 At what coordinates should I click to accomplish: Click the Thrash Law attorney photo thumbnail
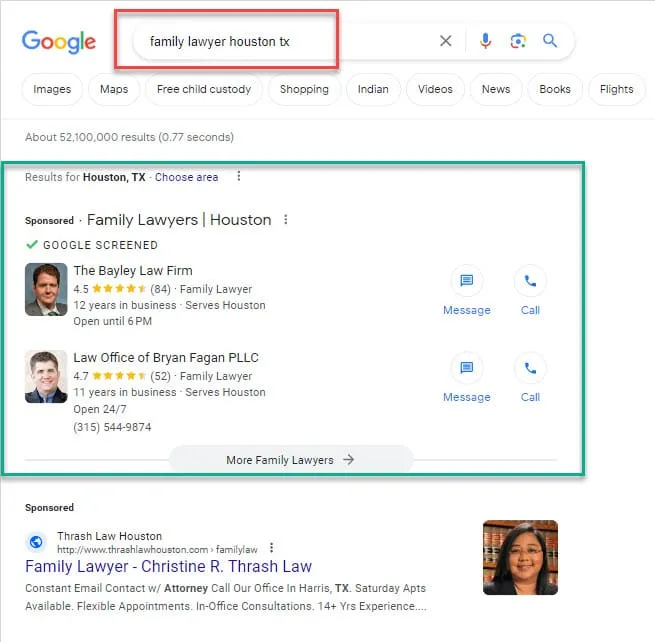[520, 557]
